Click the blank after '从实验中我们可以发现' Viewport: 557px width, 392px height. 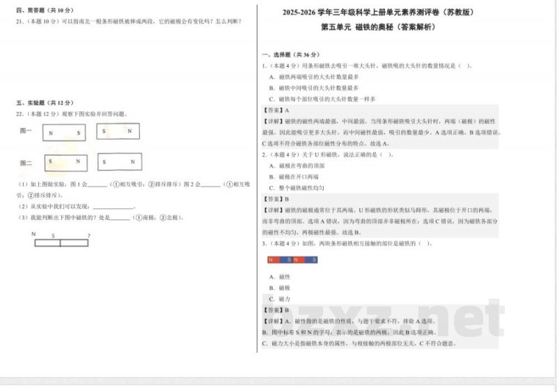pyautogui.click(x=113, y=207)
